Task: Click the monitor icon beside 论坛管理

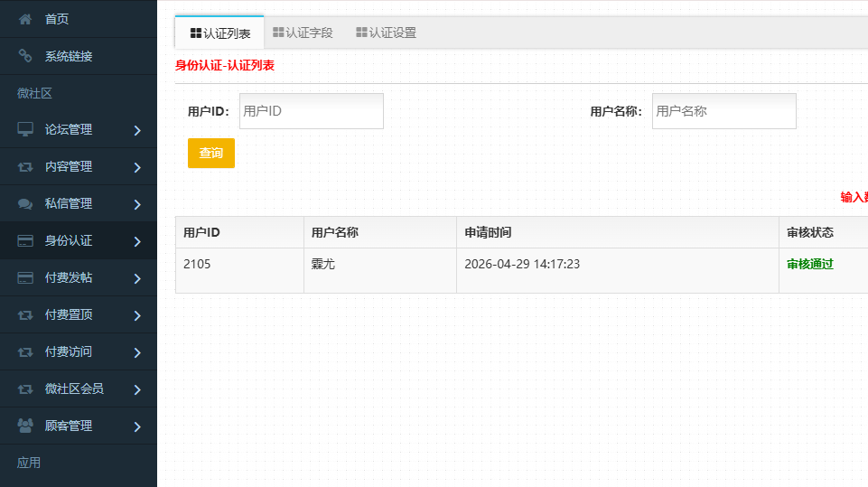Action: pos(25,129)
